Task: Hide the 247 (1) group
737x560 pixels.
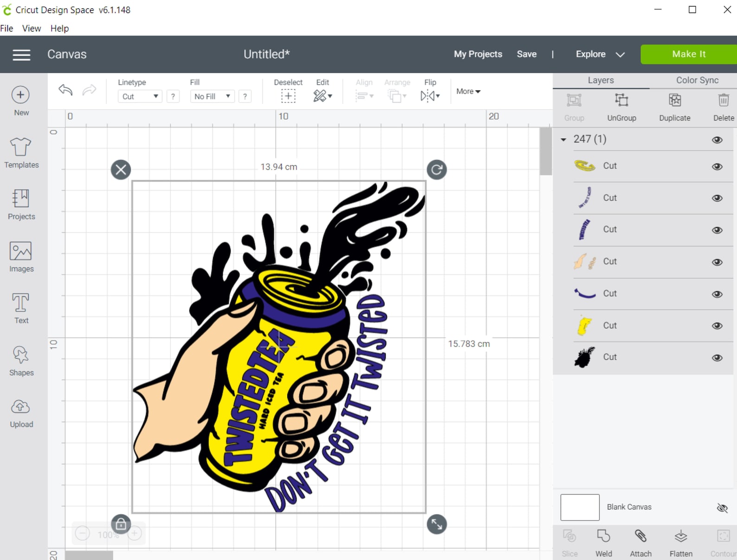Action: click(717, 140)
